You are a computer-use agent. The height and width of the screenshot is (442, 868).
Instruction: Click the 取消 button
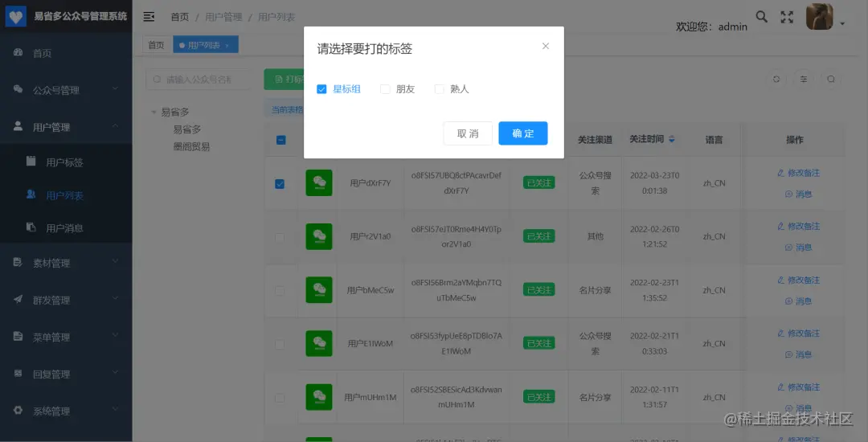click(x=468, y=133)
